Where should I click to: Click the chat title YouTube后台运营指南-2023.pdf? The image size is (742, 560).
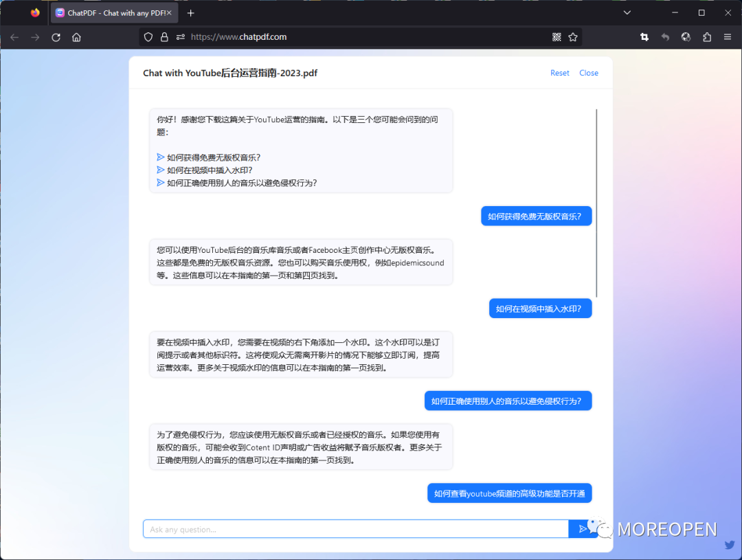pyautogui.click(x=230, y=73)
